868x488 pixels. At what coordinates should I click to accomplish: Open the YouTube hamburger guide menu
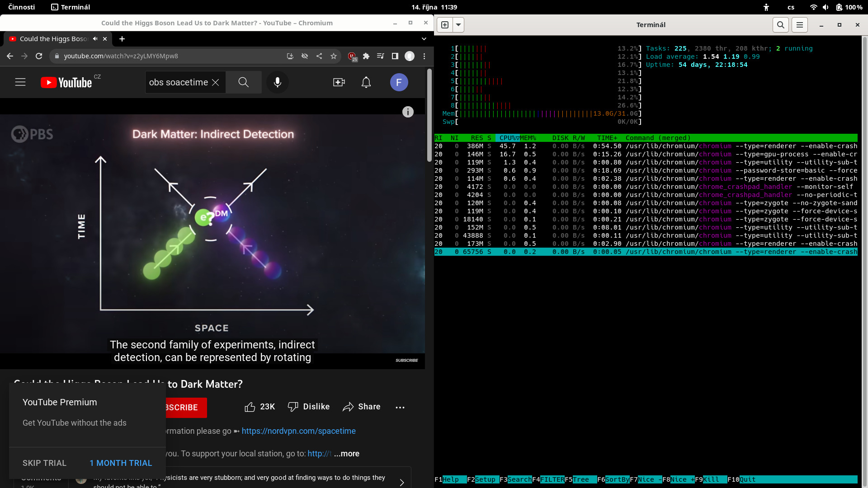tap(20, 82)
